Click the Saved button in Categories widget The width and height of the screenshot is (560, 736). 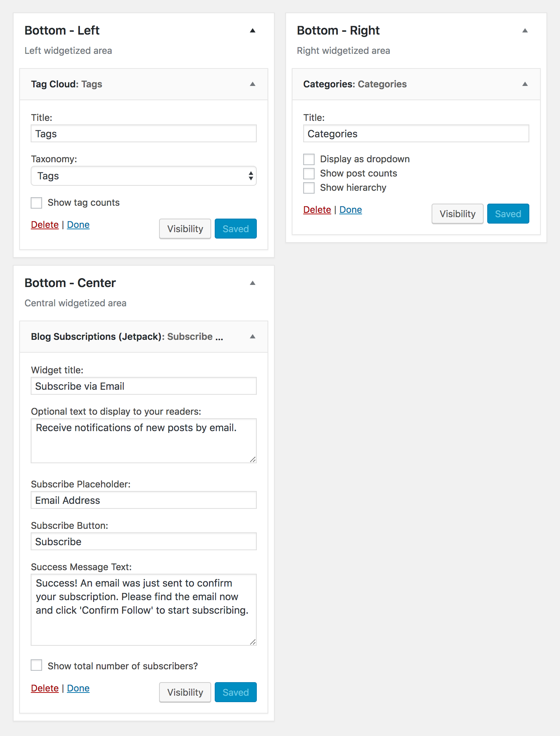pos(508,214)
